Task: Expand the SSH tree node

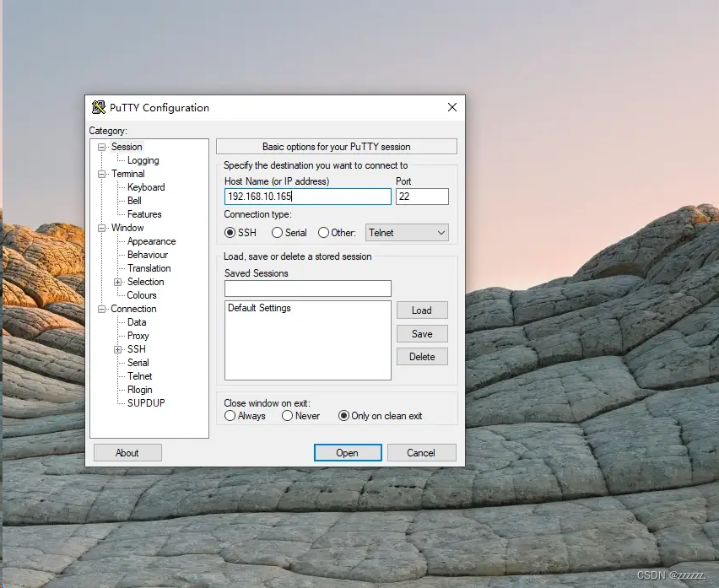Action: [118, 349]
